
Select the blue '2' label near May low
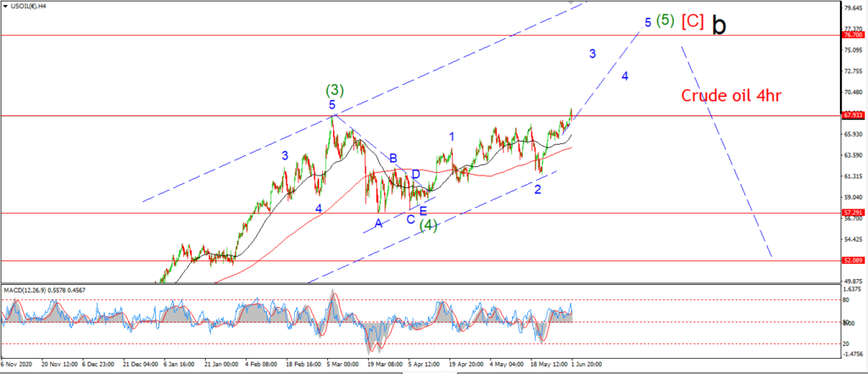pos(537,189)
